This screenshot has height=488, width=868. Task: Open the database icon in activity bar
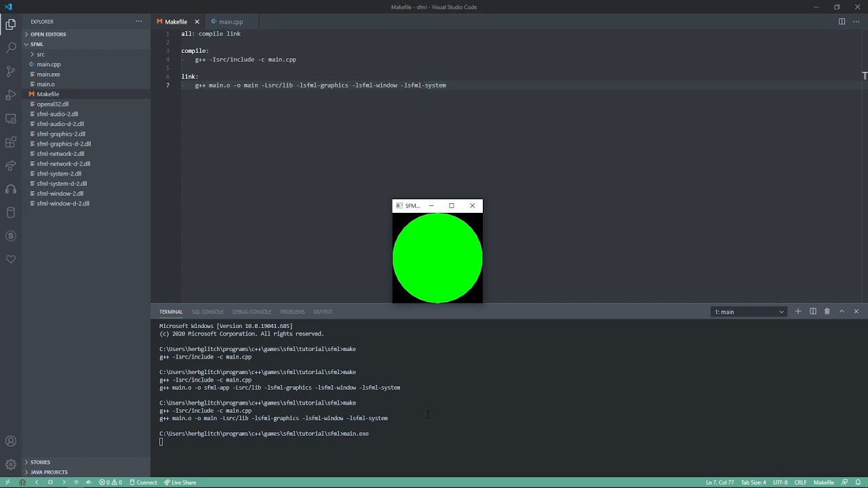(x=11, y=213)
